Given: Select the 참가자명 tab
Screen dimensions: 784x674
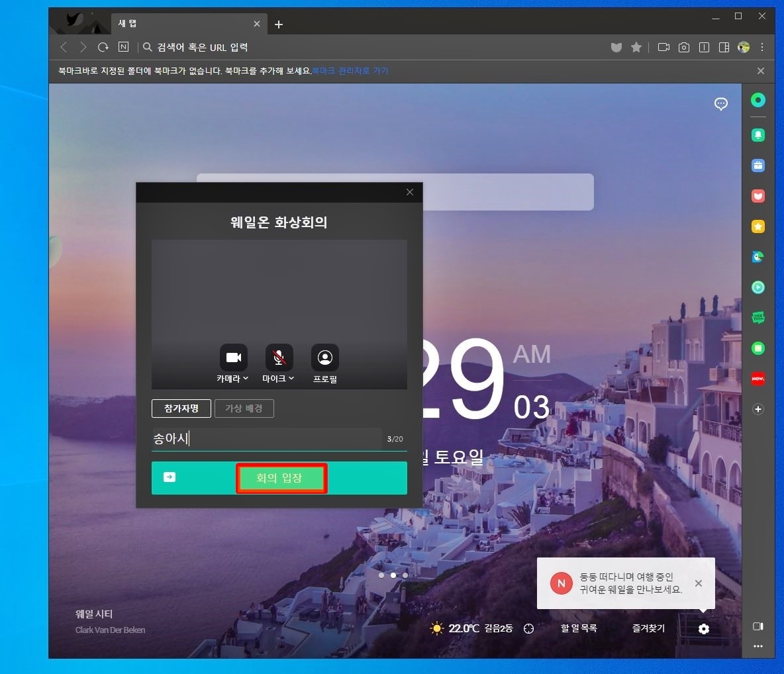Looking at the screenshot, I should [181, 409].
